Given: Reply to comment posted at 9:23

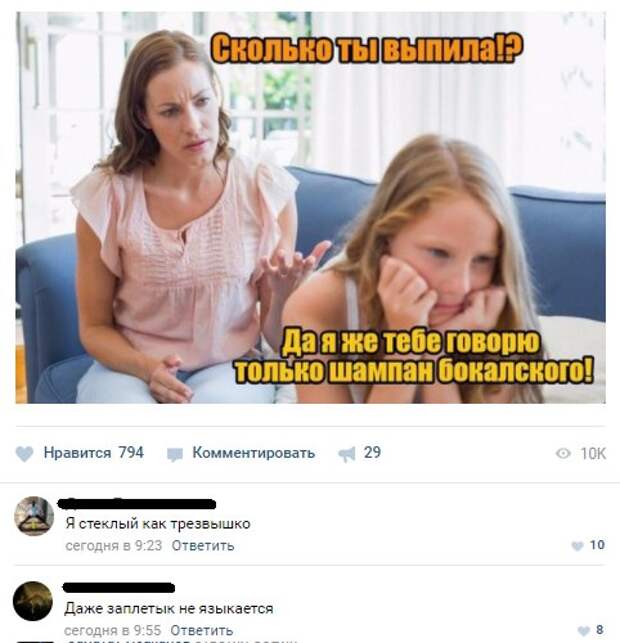Looking at the screenshot, I should coord(203,546).
